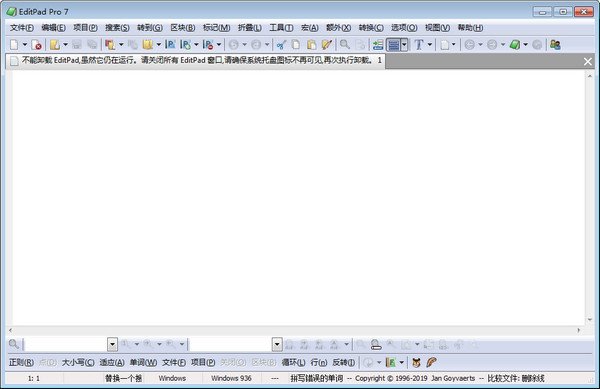Image resolution: width=600 pixels, height=389 pixels.
Task: Open the 文件(F) menu in the menu bar
Action: click(x=22, y=28)
